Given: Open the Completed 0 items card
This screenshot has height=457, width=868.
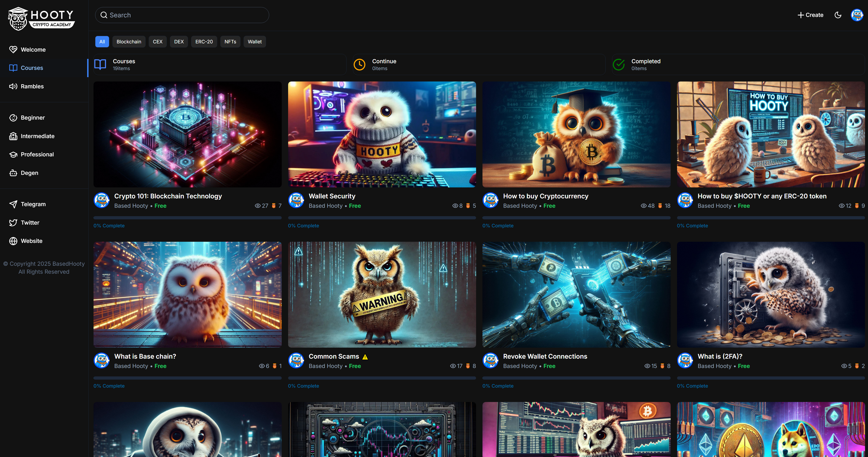Looking at the screenshot, I should tap(738, 64).
